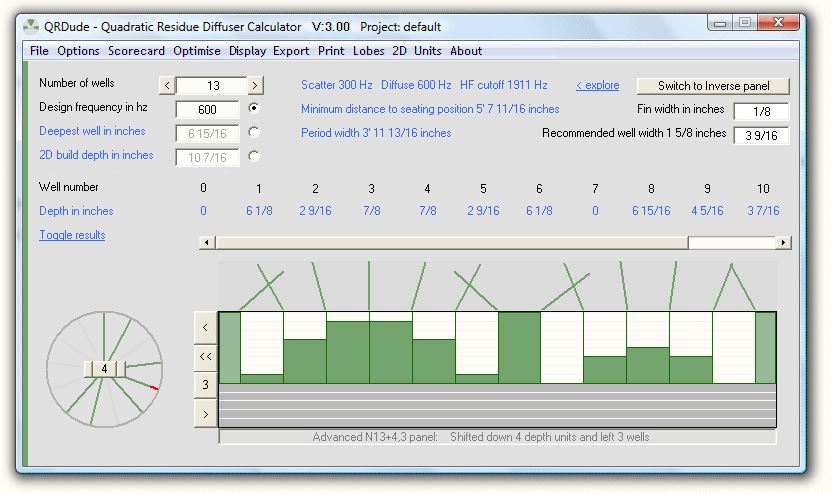
Task: Click the Deepest well field showing 6 15/16
Action: pos(207,134)
